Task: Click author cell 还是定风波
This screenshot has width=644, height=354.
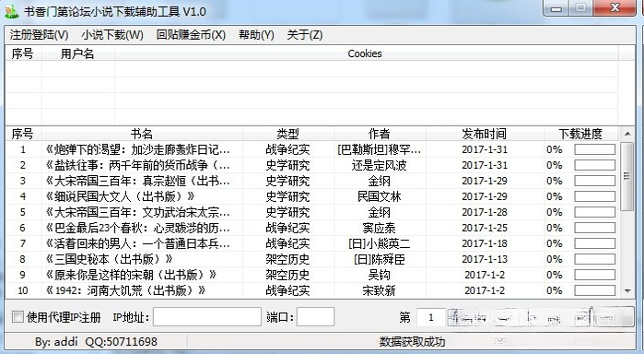Action: (x=379, y=165)
